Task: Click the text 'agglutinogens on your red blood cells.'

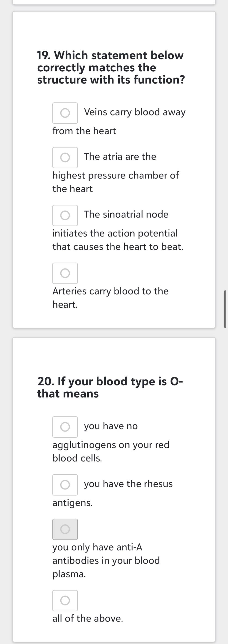Action: (x=111, y=452)
